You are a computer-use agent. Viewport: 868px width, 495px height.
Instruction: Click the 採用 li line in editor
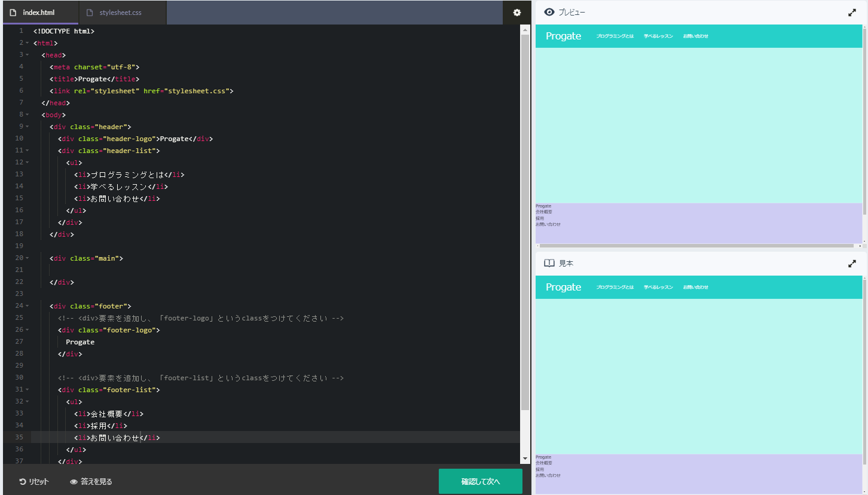(100, 426)
